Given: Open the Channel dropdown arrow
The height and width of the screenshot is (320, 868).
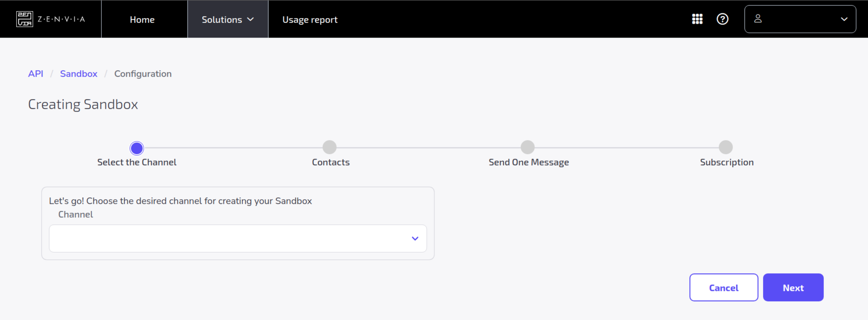Looking at the screenshot, I should click(415, 239).
